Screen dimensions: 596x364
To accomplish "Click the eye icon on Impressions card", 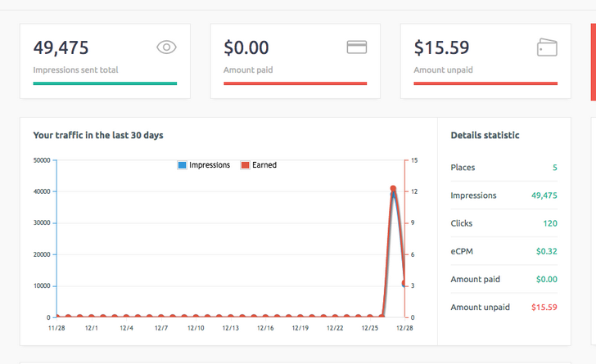I will [x=166, y=47].
